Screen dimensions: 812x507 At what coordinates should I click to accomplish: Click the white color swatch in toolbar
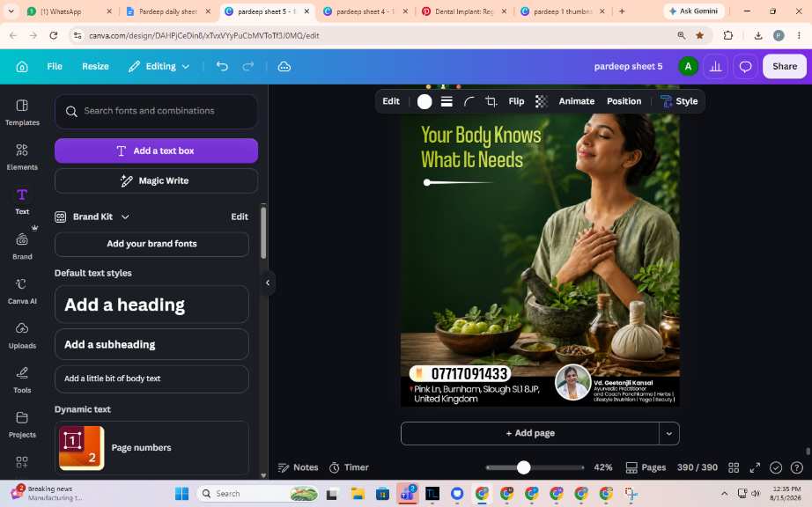[x=424, y=101]
